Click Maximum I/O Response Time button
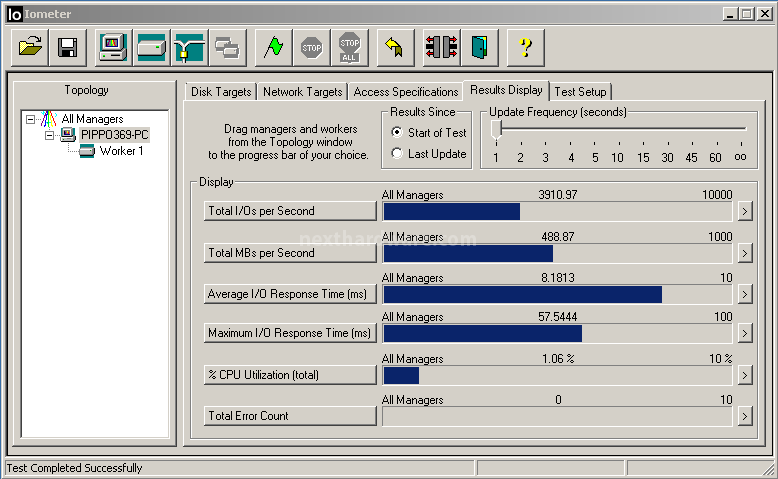Image resolution: width=778 pixels, height=479 pixels. pos(290,333)
